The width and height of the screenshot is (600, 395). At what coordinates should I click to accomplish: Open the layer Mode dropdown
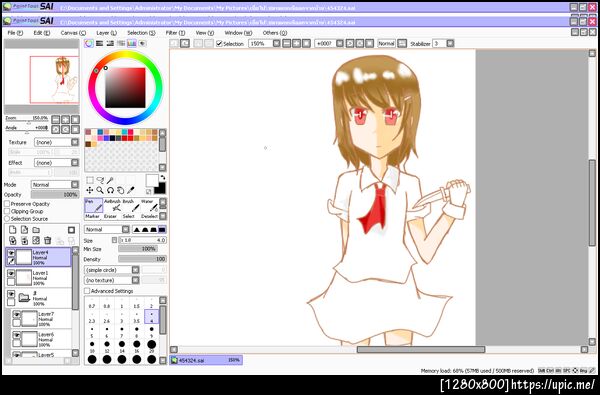pyautogui.click(x=55, y=184)
